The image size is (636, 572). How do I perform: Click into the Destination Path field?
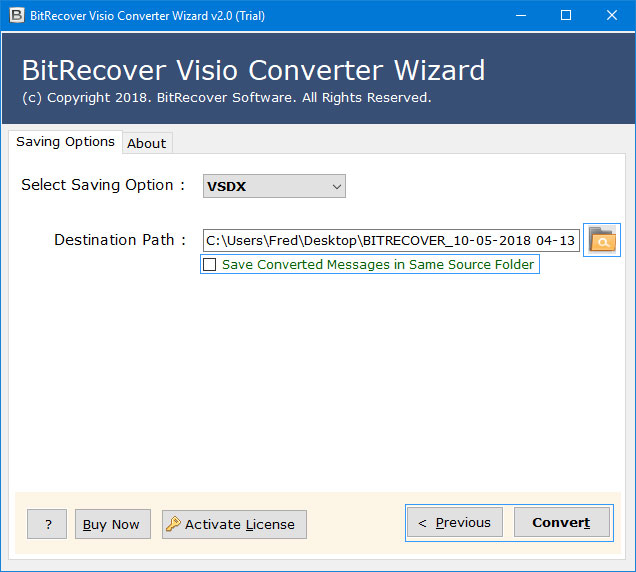391,241
